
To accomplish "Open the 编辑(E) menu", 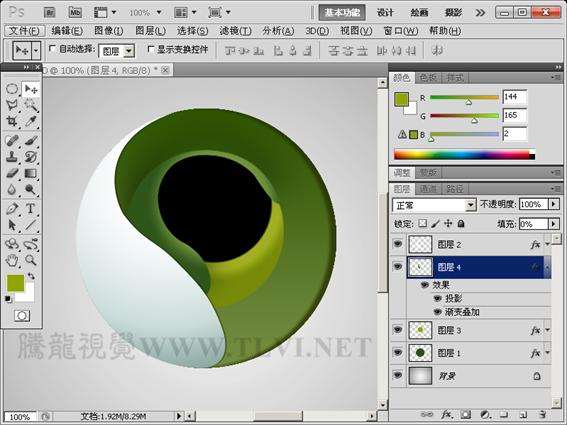I will [x=67, y=31].
